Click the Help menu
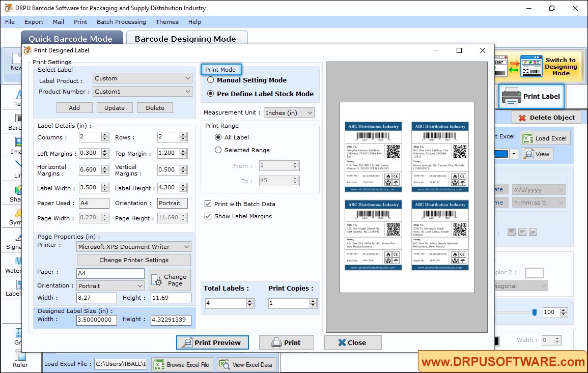This screenshot has width=588, height=373. [x=194, y=22]
